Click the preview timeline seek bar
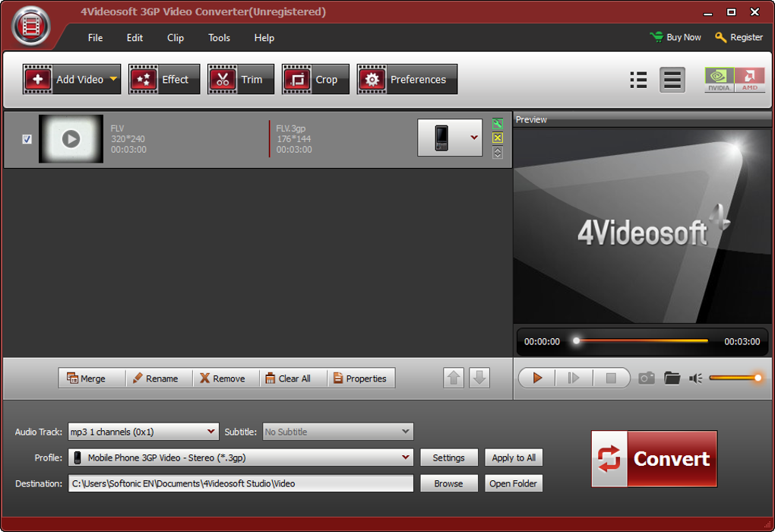The width and height of the screenshot is (775, 532). tap(641, 340)
